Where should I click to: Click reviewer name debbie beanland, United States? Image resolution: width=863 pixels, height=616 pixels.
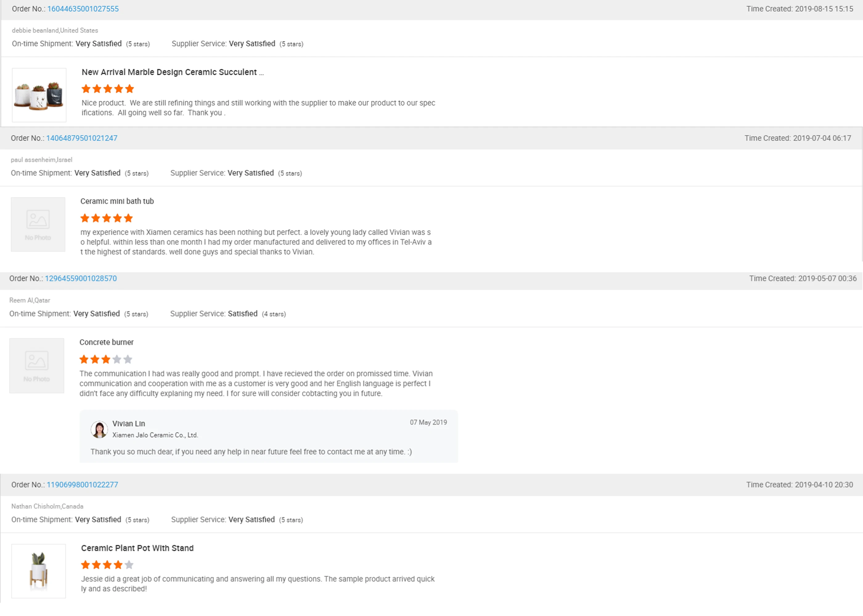point(55,30)
